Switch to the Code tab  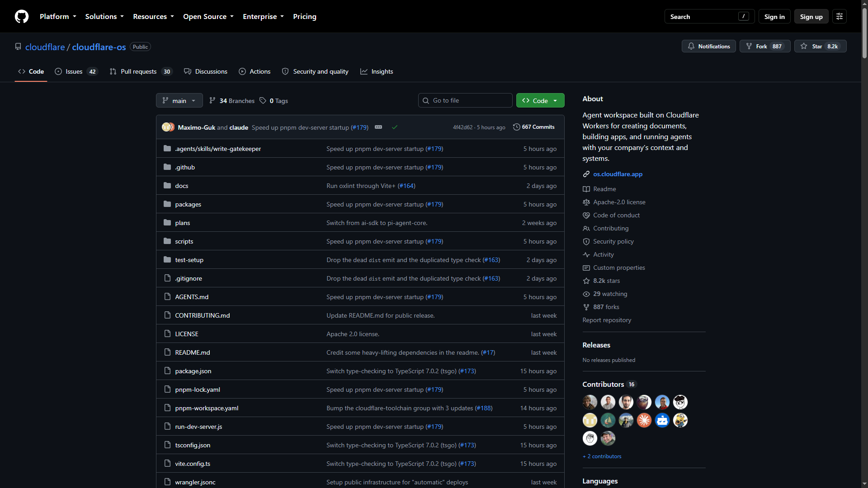31,71
